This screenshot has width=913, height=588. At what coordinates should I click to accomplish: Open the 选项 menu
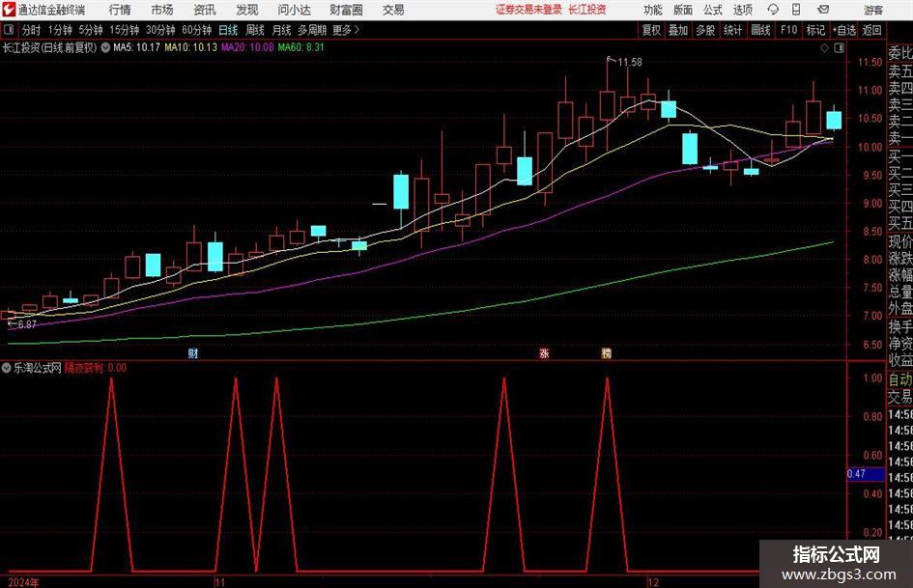(742, 10)
